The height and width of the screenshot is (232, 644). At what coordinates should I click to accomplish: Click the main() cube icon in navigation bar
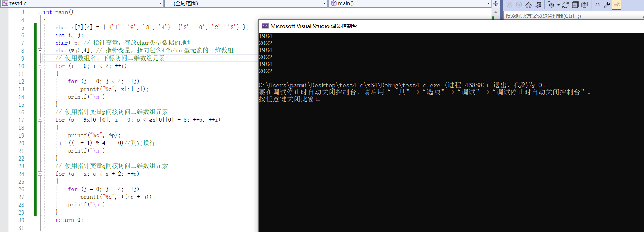point(334,3)
